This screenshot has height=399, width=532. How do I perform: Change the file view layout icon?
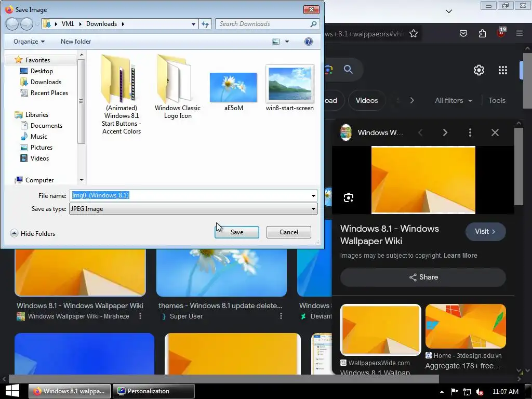pyautogui.click(x=276, y=42)
